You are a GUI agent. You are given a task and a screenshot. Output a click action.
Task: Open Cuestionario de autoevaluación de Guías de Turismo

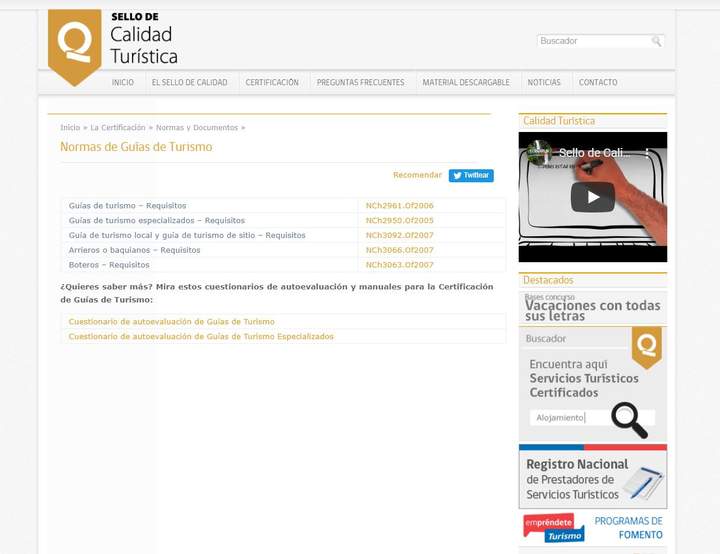click(x=171, y=322)
